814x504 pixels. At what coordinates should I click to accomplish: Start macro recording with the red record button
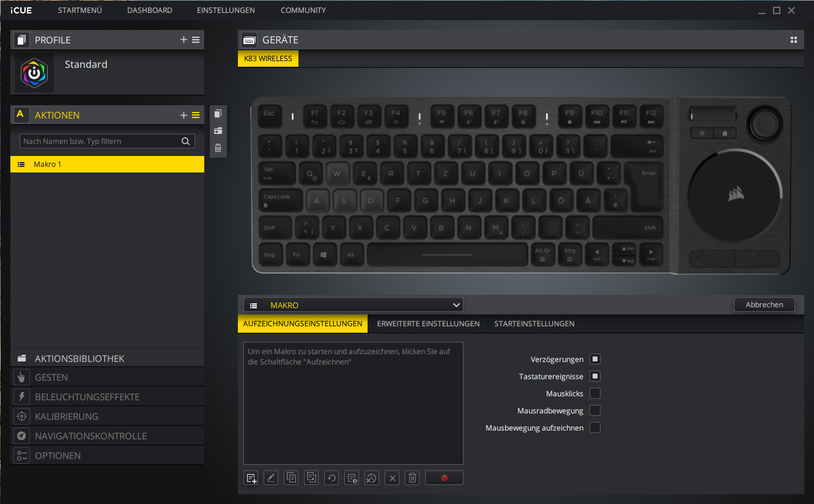point(444,478)
